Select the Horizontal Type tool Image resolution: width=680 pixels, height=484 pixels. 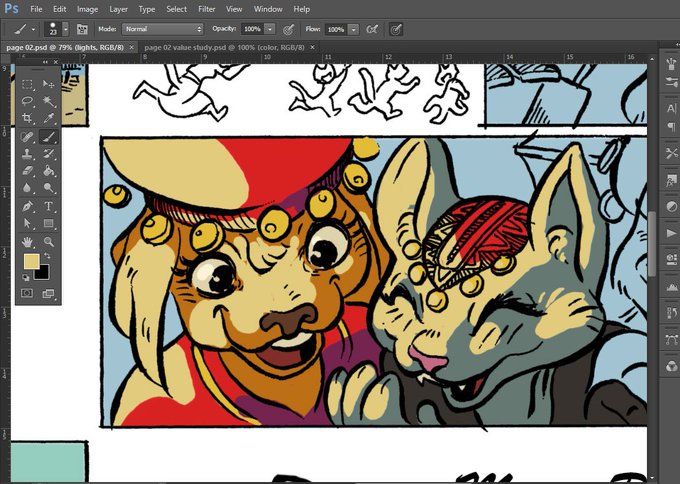point(49,206)
